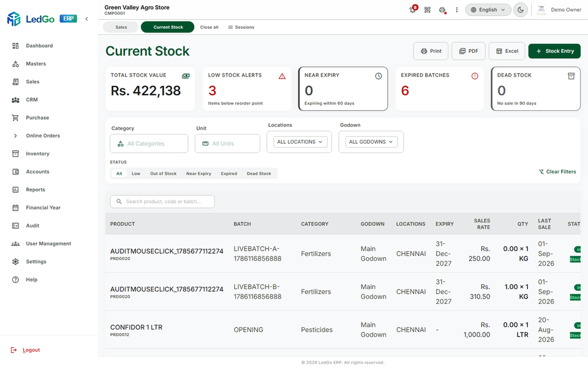
Task: Click the Purchase cart icon
Action: coord(15,118)
